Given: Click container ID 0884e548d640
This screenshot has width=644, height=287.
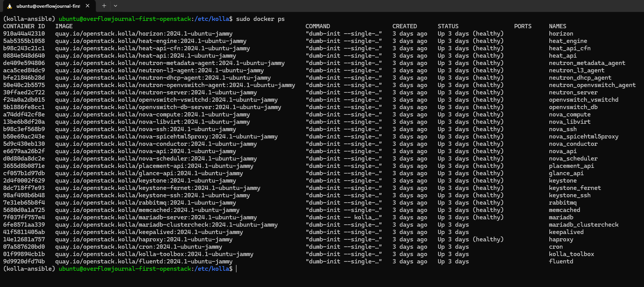Looking at the screenshot, I should pyautogui.click(x=24, y=56).
